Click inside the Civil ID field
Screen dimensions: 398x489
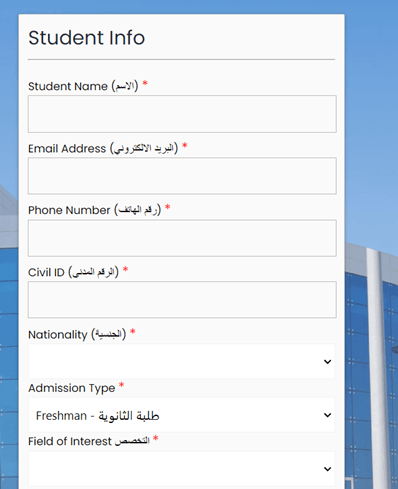point(182,300)
